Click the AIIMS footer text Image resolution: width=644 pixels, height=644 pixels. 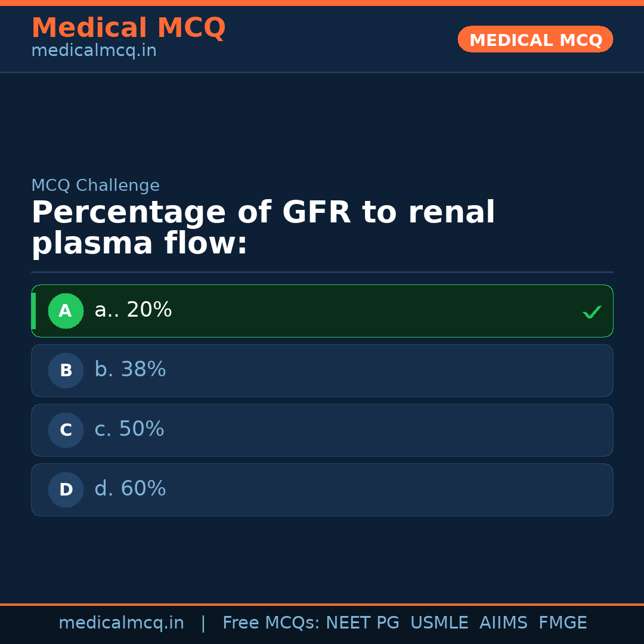click(x=503, y=623)
